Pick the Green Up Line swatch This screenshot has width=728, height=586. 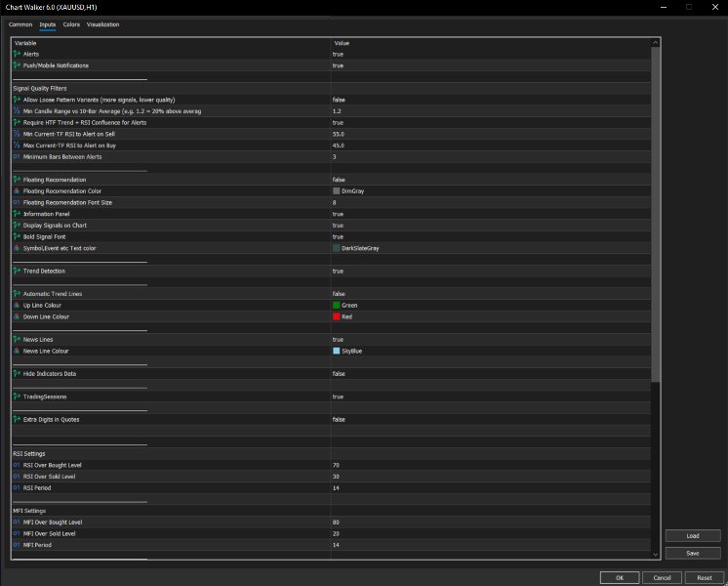[x=336, y=305]
